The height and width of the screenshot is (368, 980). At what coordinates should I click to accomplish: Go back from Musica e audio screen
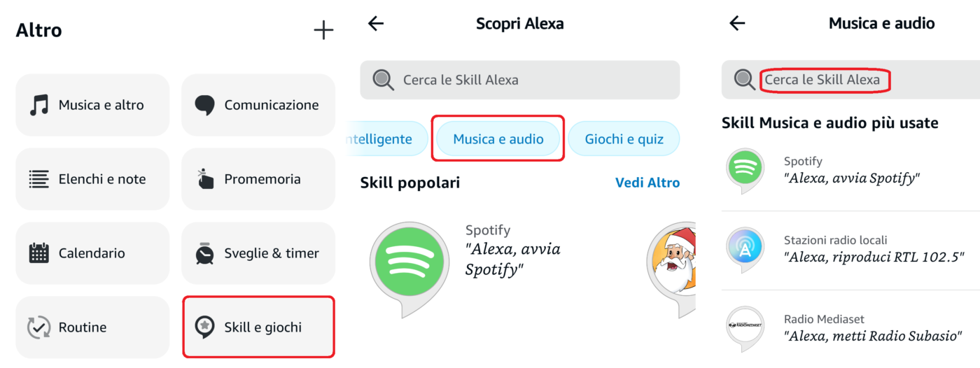[x=737, y=24]
